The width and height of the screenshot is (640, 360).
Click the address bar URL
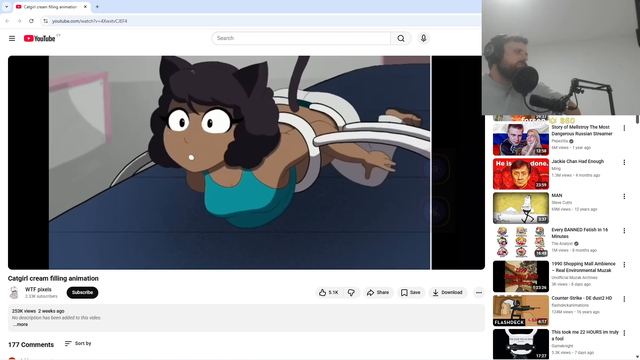pos(90,21)
